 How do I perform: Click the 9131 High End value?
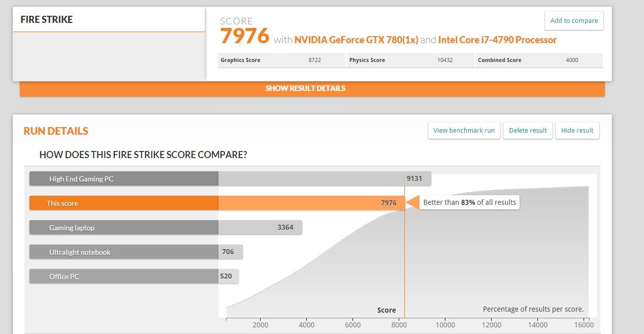coord(414,178)
